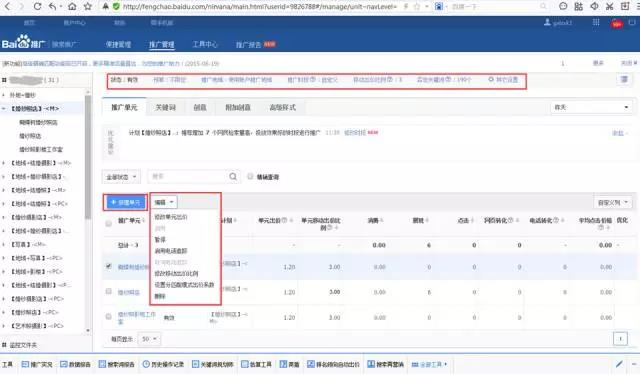Viewport: 640px width, 374px height.
Task: Open the browser home page icon
Action: 72,7
